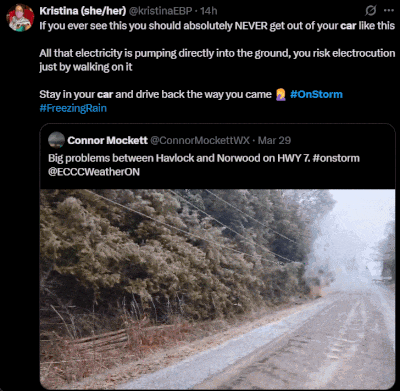Click the 'If you ever see this' sentence
The height and width of the screenshot is (391, 400).
point(217,26)
